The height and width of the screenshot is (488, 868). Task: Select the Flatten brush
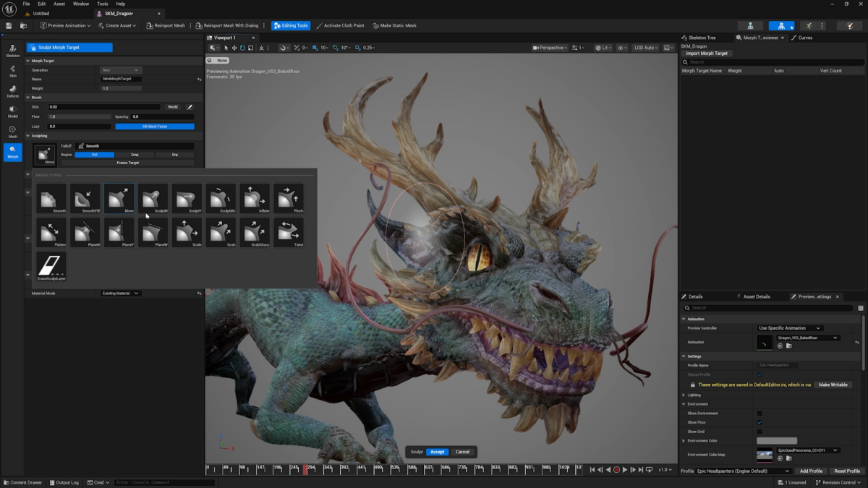coord(51,232)
